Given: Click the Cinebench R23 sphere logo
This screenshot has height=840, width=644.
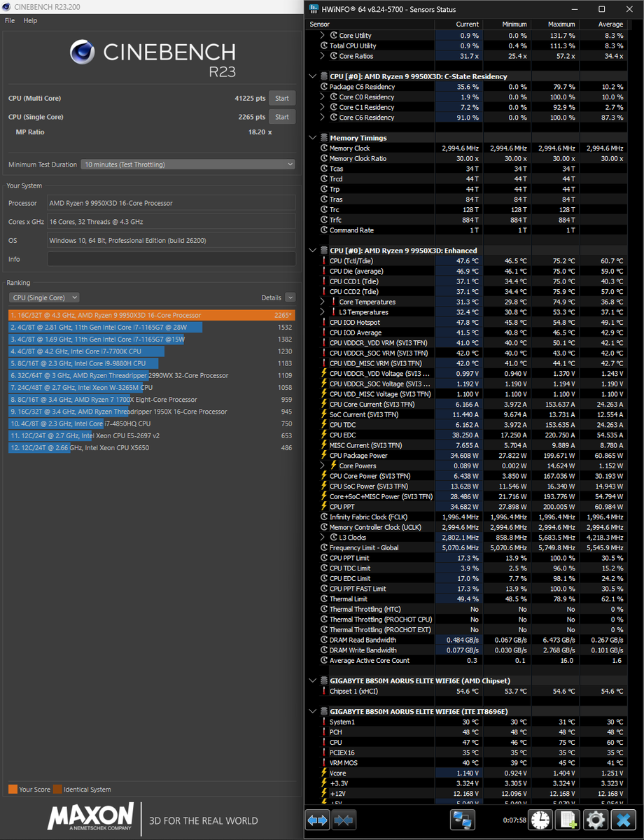Looking at the screenshot, I should point(83,52).
